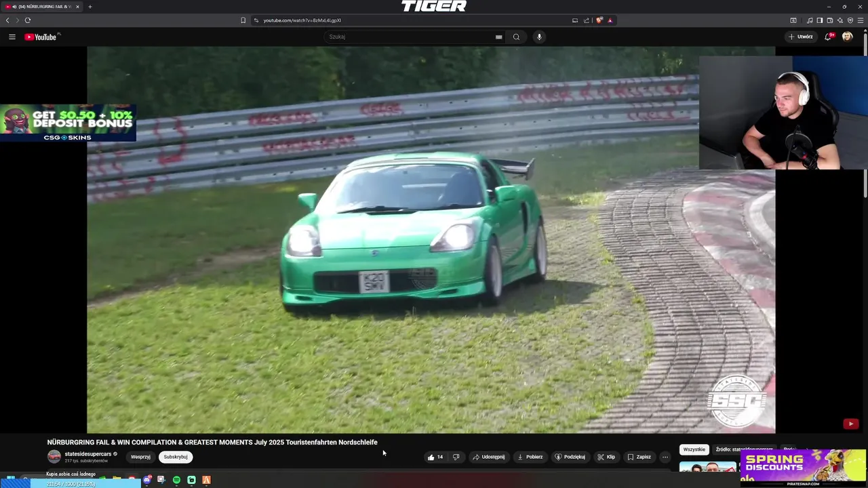Click the 217 tys. subskrybentów text
This screenshot has width=868, height=488.
pyautogui.click(x=86, y=461)
